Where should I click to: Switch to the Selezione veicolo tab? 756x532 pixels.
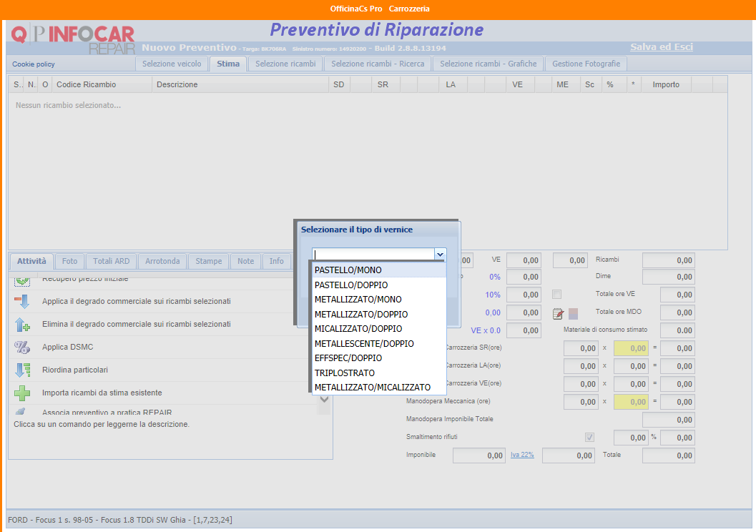(172, 64)
